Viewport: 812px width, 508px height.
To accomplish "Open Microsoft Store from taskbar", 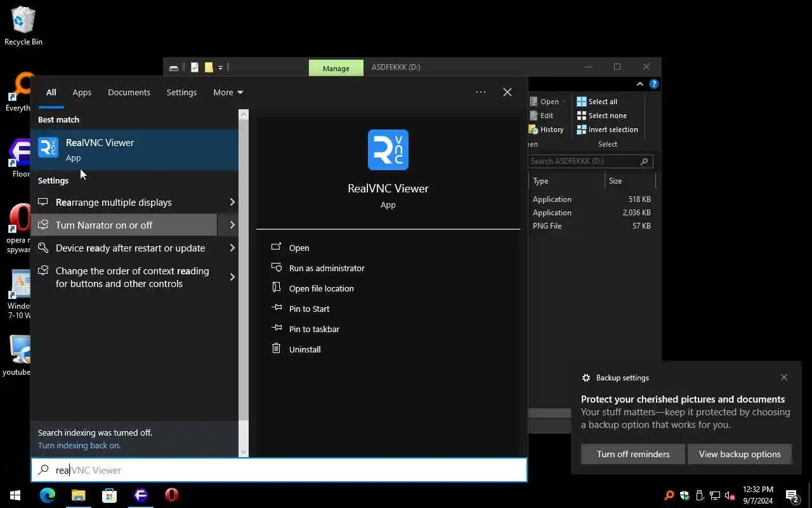I will tap(110, 495).
